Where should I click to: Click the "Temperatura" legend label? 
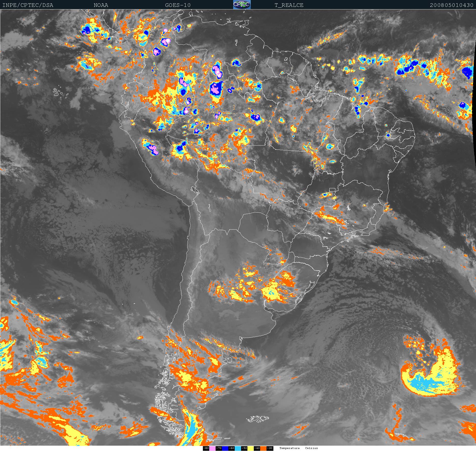(x=289, y=448)
